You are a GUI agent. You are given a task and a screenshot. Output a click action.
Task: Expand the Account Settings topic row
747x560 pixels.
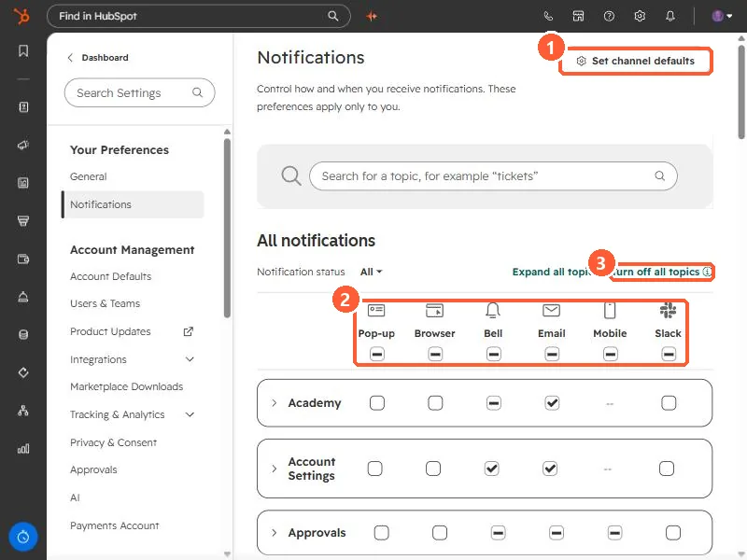coord(274,469)
